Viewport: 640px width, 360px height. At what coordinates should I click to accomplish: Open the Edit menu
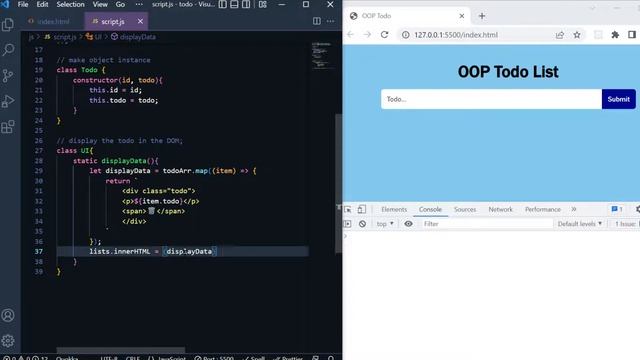[x=42, y=4]
